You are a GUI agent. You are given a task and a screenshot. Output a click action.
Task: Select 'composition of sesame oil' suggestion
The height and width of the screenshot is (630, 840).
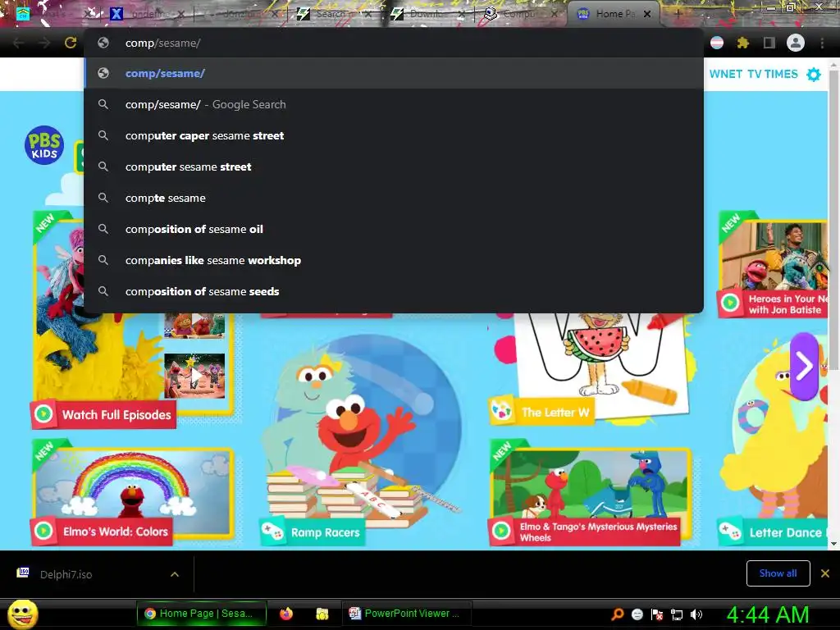(394, 229)
